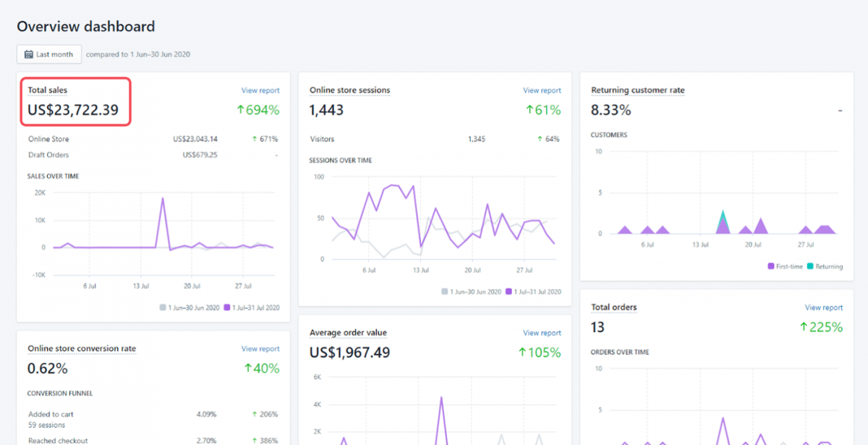Screen dimensions: 868x445
Task: Open View report for Total orders
Action: [x=824, y=308]
